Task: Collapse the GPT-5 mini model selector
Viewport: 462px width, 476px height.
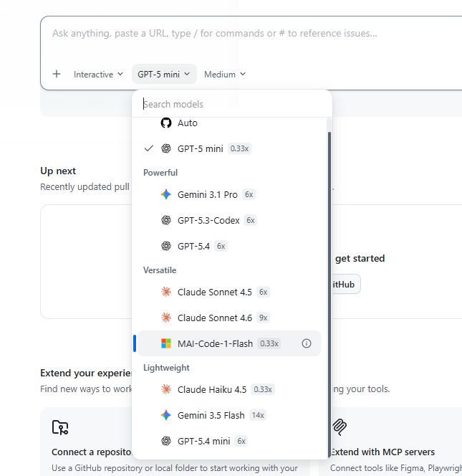Action: click(x=164, y=74)
